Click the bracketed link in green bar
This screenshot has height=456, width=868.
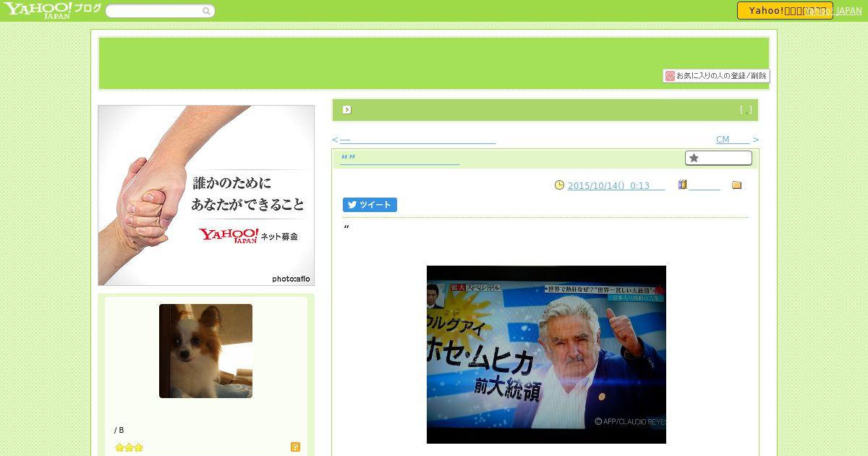(x=746, y=110)
